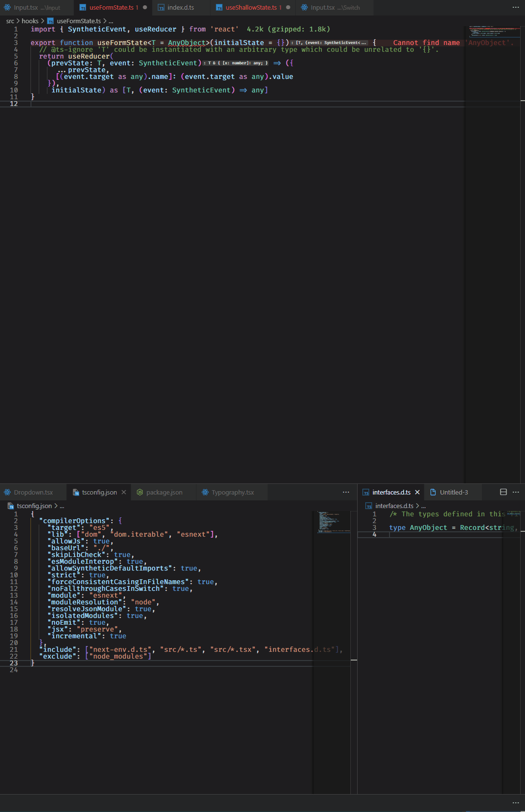Click the AnyObject identifier with error underline

(187, 43)
